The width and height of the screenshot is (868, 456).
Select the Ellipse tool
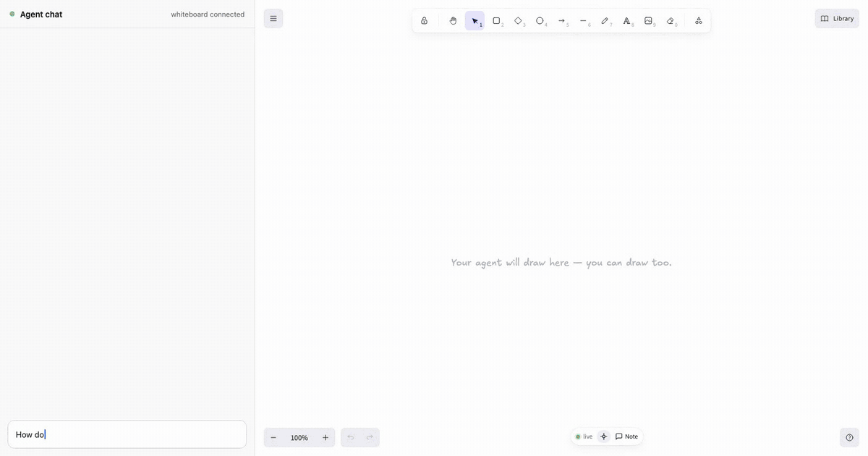point(540,21)
